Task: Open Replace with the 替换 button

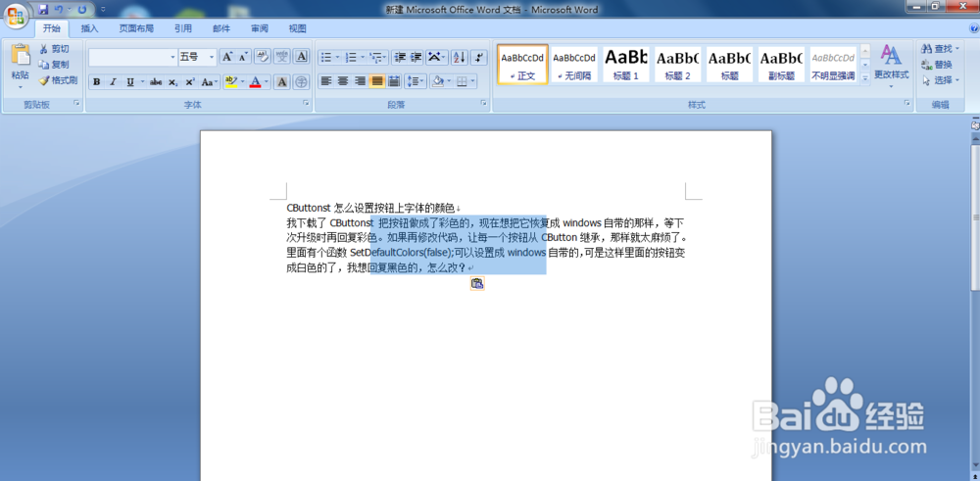Action: pyautogui.click(x=937, y=65)
